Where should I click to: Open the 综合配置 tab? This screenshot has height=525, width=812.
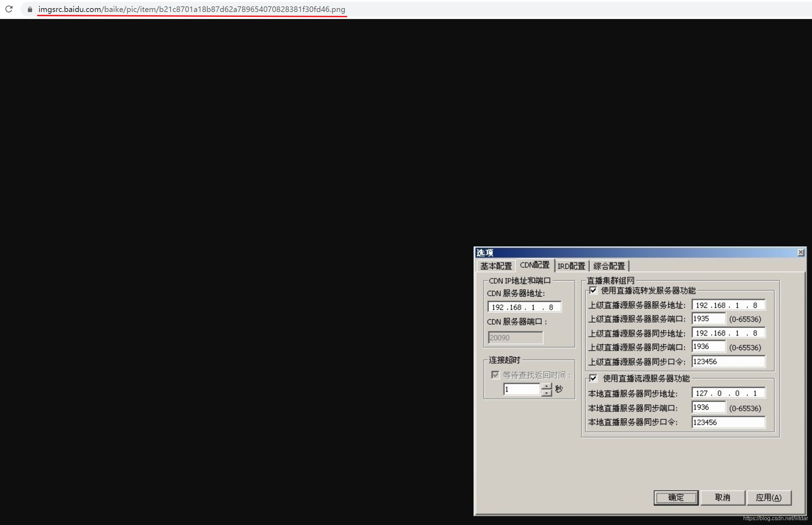coord(609,266)
